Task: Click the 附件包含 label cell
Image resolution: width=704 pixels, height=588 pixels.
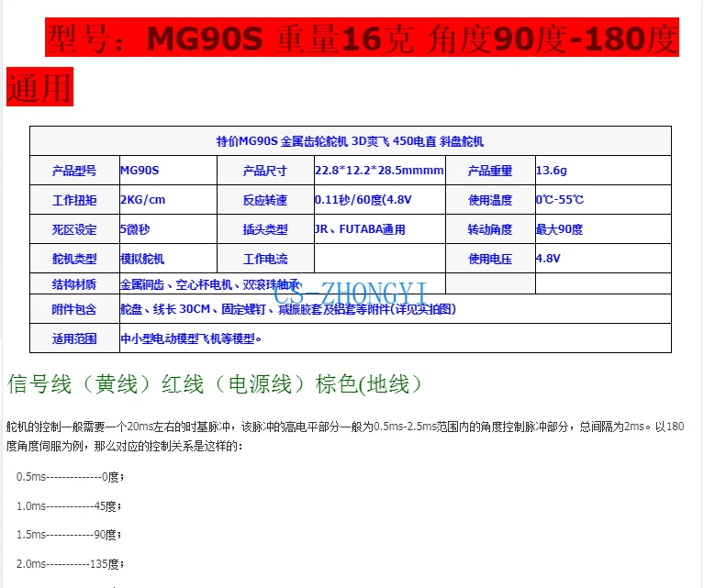Action: (74, 310)
